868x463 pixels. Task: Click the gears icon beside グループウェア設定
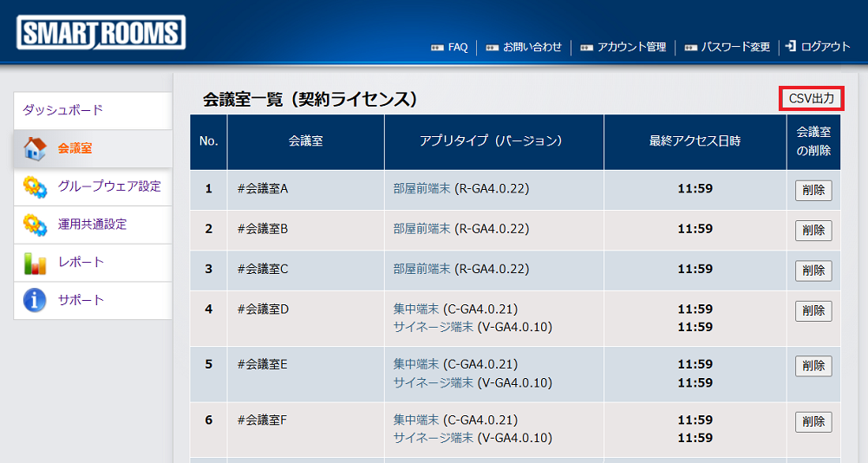35,186
